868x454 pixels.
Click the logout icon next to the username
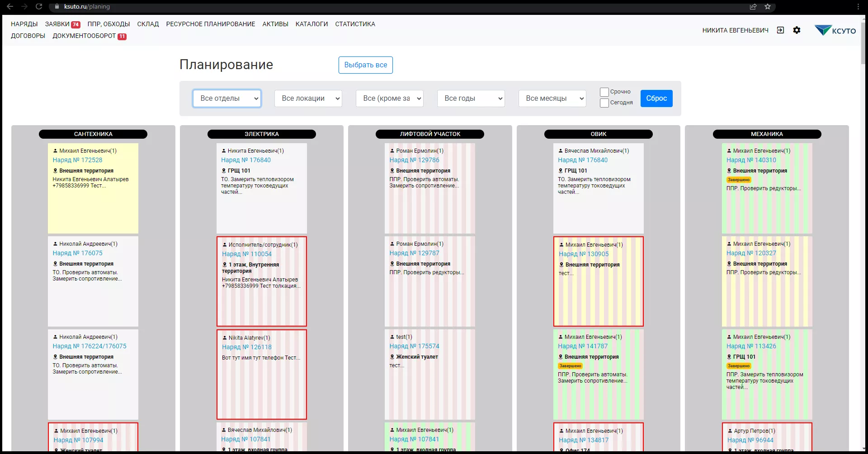780,30
